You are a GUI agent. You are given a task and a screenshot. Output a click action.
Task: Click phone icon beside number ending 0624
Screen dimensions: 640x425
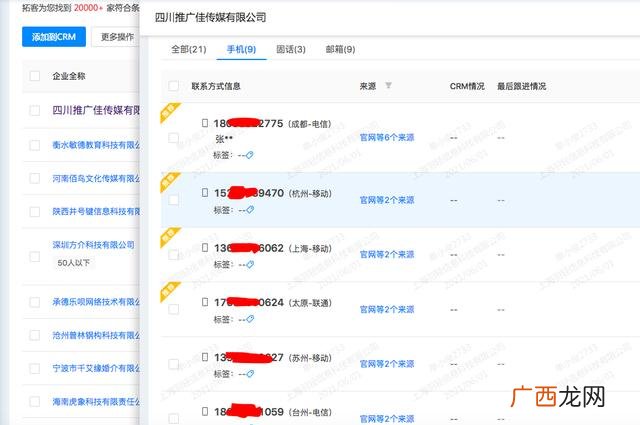(x=205, y=302)
